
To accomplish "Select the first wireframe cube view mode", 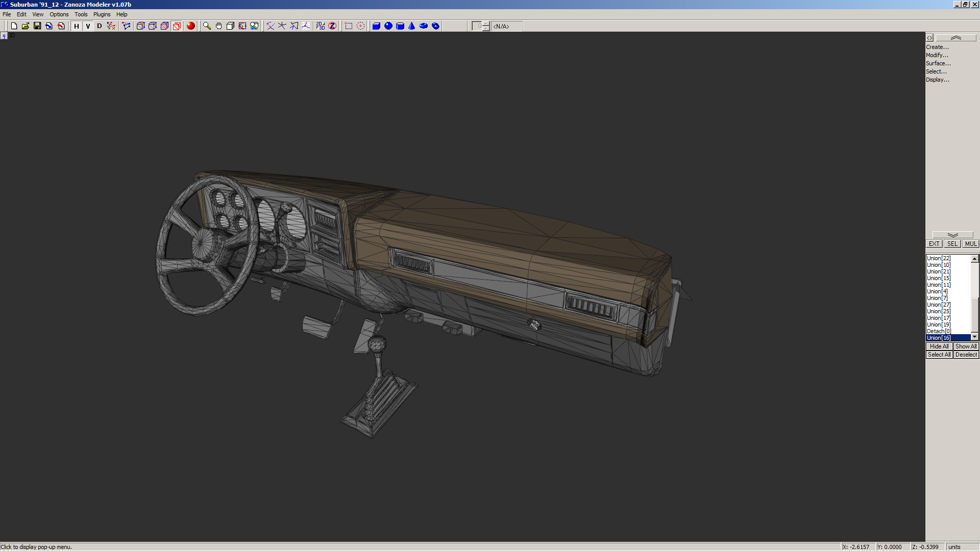I will coord(140,26).
